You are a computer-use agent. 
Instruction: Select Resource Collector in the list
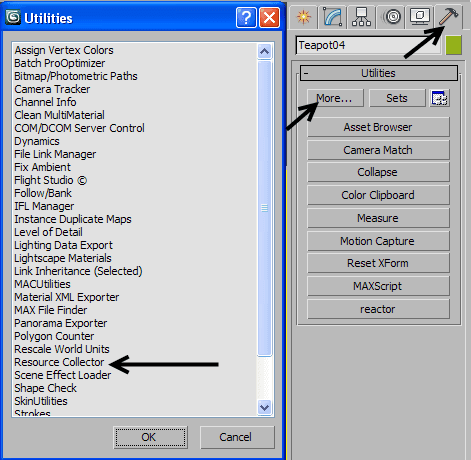59,362
